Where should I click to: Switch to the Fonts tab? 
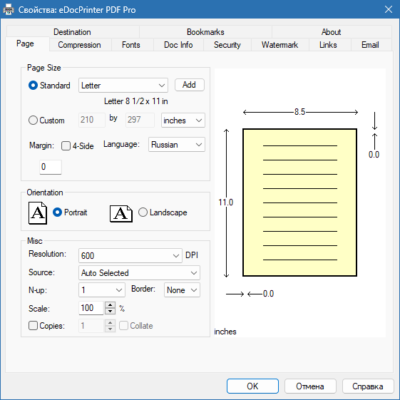pyautogui.click(x=131, y=45)
